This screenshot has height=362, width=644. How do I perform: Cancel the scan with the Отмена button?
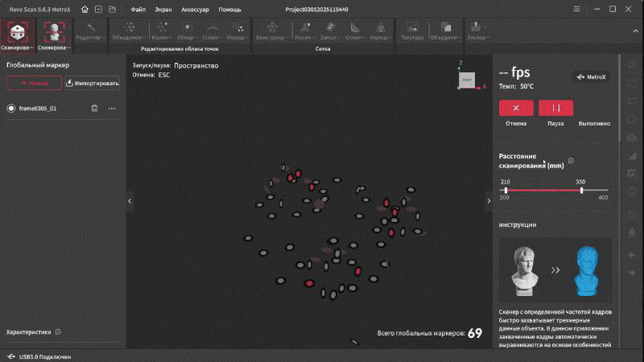point(516,108)
